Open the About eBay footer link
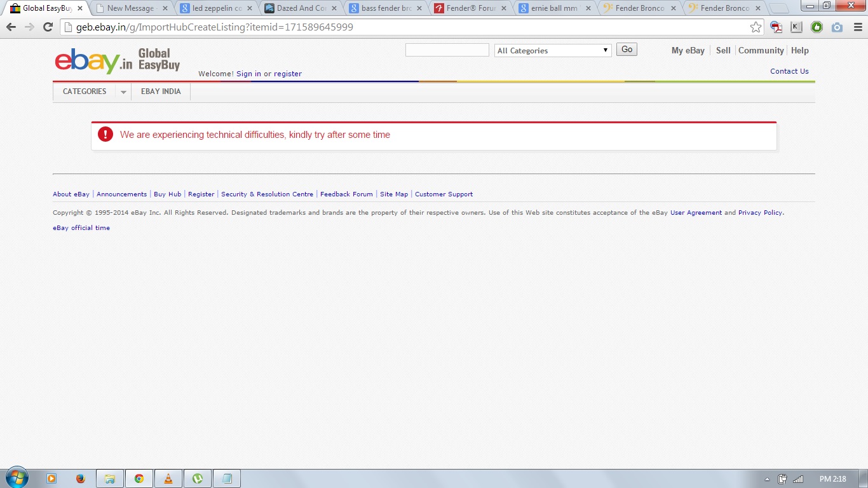This screenshot has width=868, height=488. tap(71, 194)
